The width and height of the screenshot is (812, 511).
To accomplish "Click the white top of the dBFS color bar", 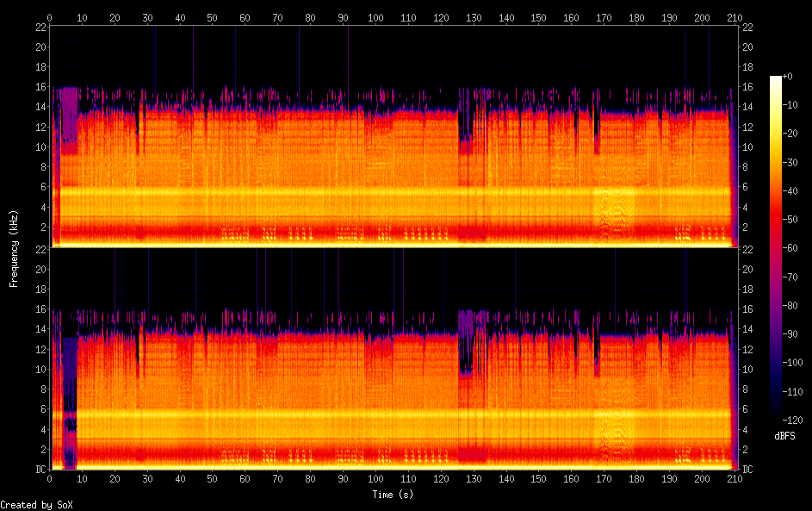I will [x=776, y=80].
